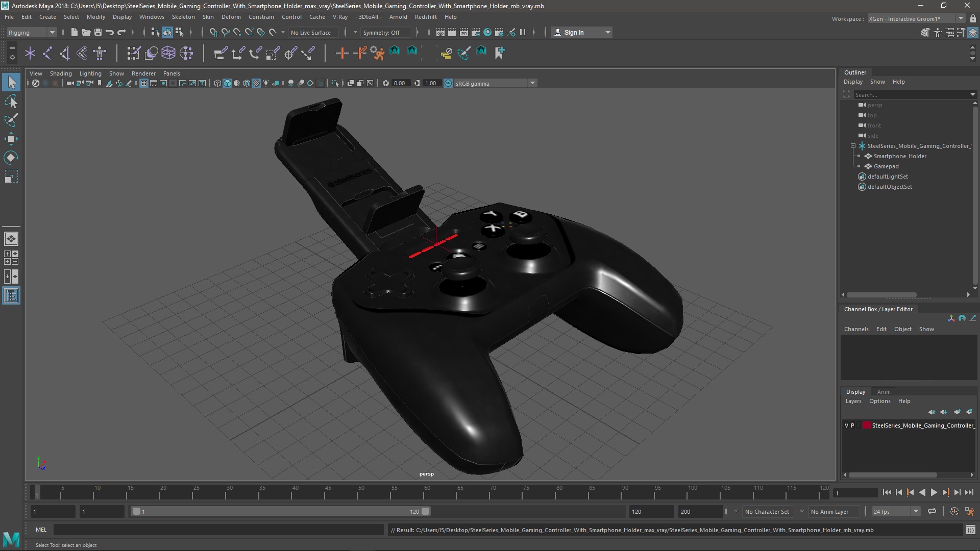Toggle textured display in viewport toolbar
This screenshot has height=551, width=980.
[256, 83]
